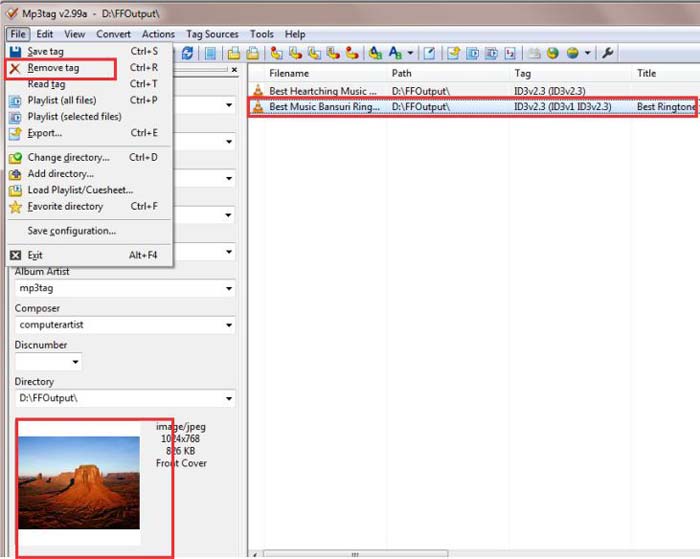Click the Text file to Tag converter icon
This screenshot has height=559, width=700.
333,53
